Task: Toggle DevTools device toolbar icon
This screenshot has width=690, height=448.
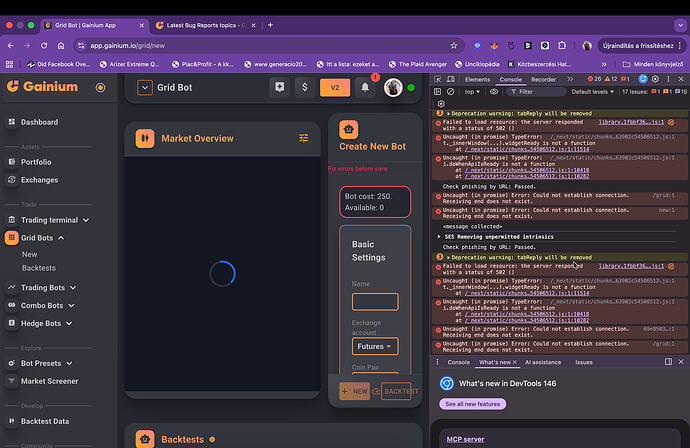Action: coord(451,79)
